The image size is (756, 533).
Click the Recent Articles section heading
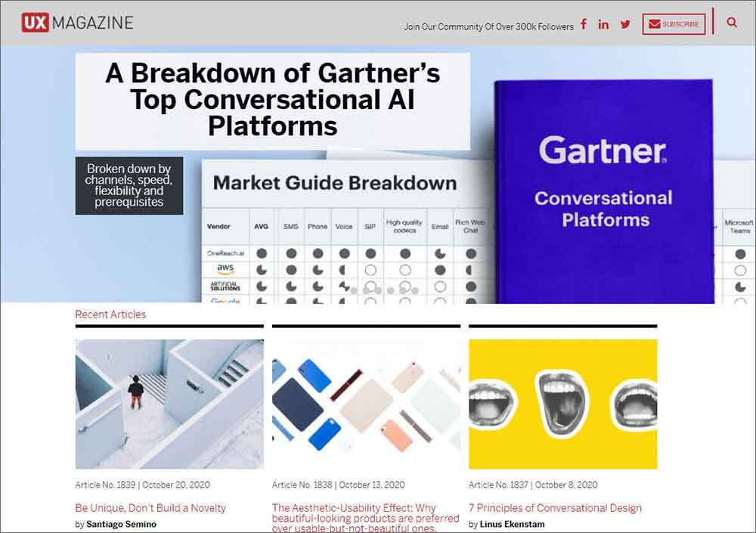pyautogui.click(x=110, y=315)
